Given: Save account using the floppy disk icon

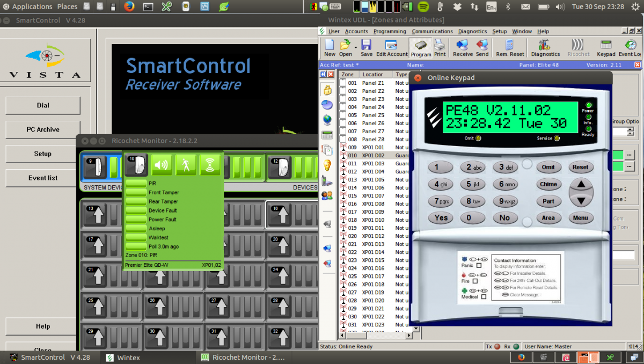Looking at the screenshot, I should [x=367, y=48].
